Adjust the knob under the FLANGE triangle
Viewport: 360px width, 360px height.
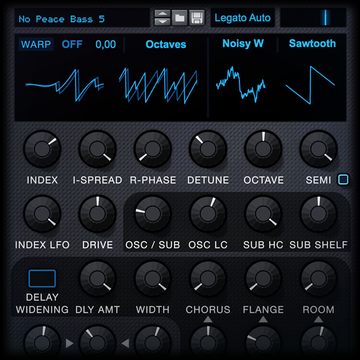[263, 343]
